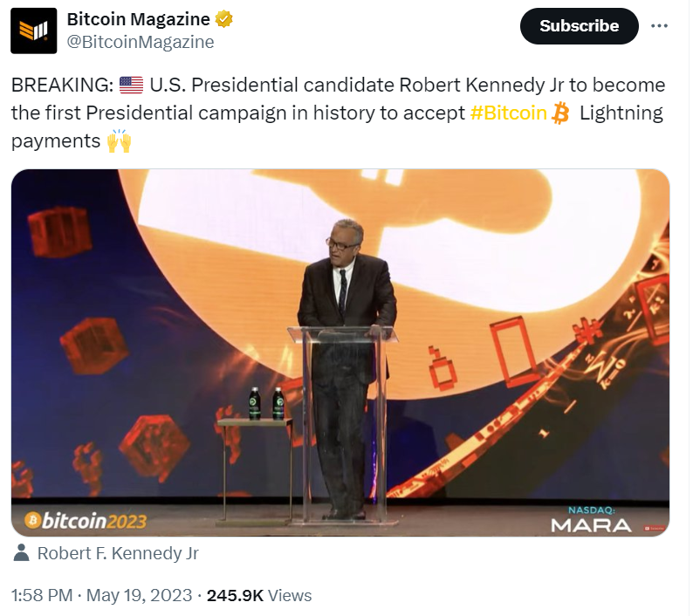
Task: Click the orange Bitcoin symbol after the hashtag
Action: click(560, 113)
